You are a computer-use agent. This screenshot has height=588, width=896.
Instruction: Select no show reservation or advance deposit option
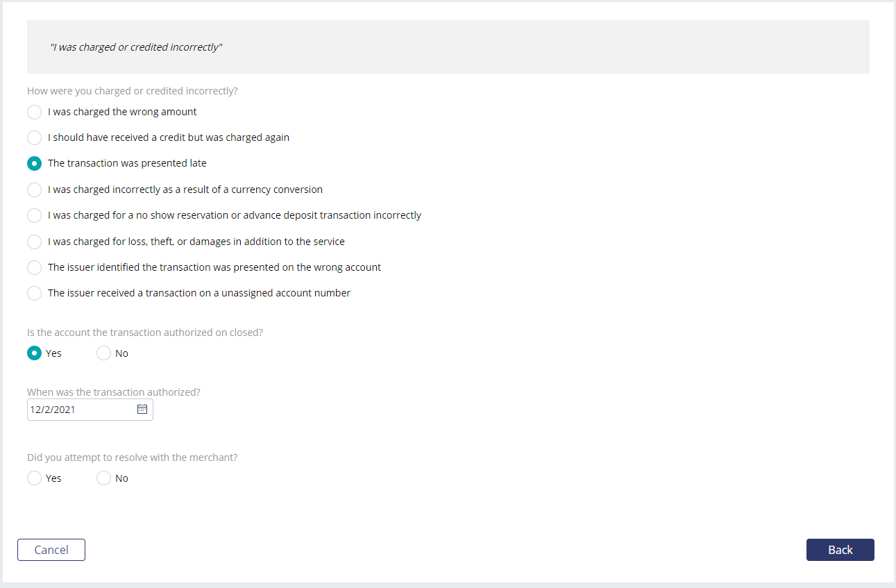[x=34, y=216]
